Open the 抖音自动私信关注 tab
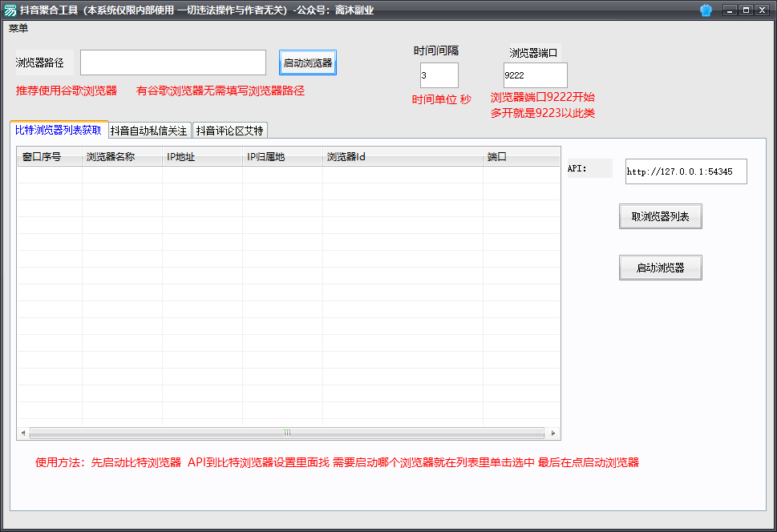The image size is (777, 532). pos(148,131)
